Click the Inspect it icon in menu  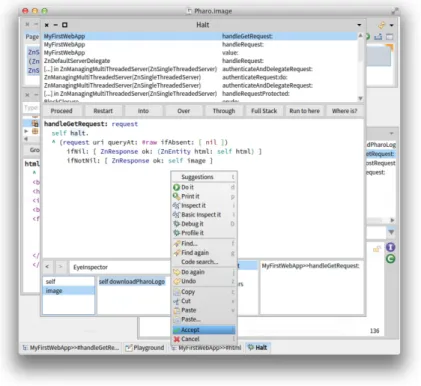[x=176, y=206]
